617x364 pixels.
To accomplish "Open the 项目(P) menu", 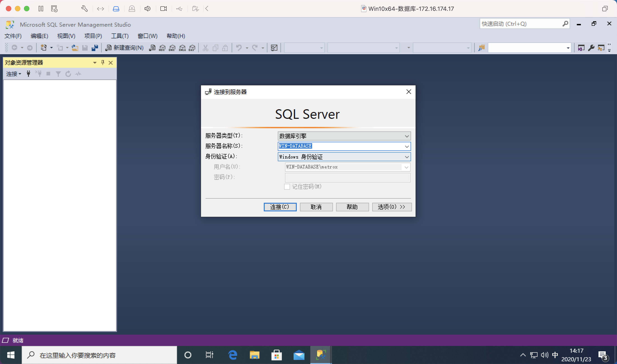I will 93,36.
